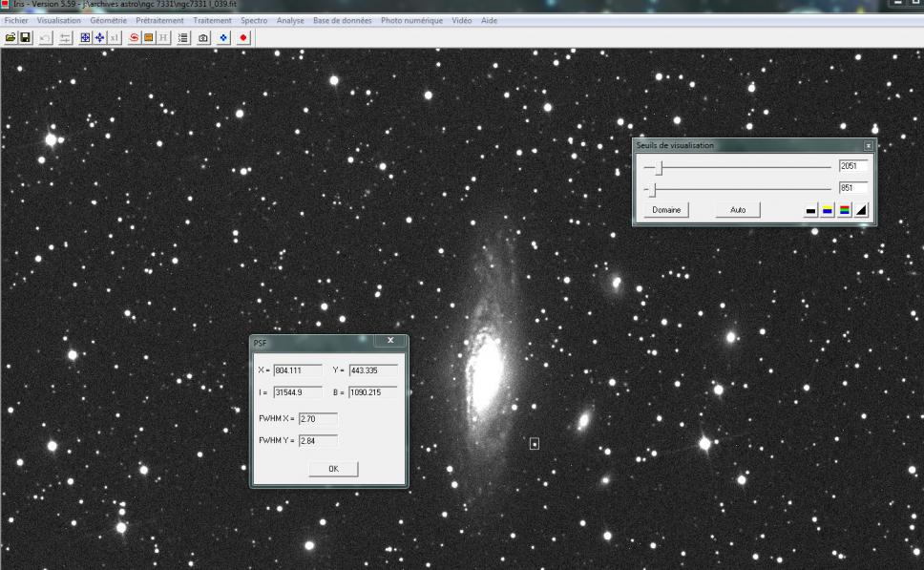The height and width of the screenshot is (570, 924).
Task: Select the black-and-white palette icon in Seuils
Action: pyautogui.click(x=810, y=210)
